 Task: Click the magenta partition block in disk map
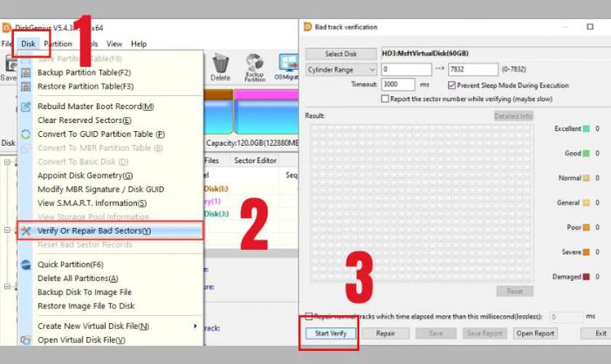tap(266, 113)
